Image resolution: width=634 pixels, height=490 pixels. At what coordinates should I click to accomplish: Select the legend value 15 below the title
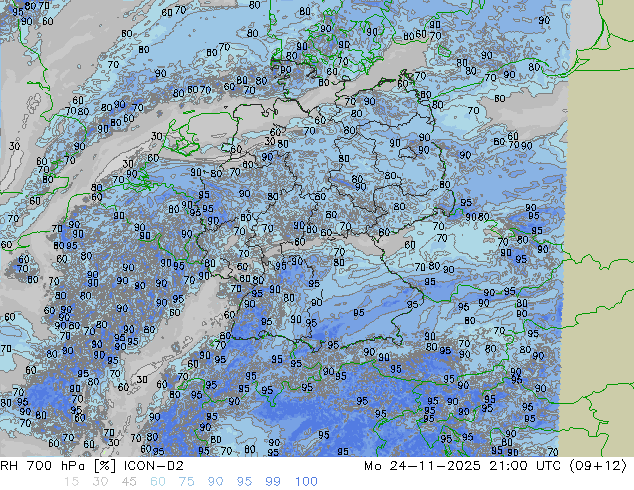coord(71,482)
